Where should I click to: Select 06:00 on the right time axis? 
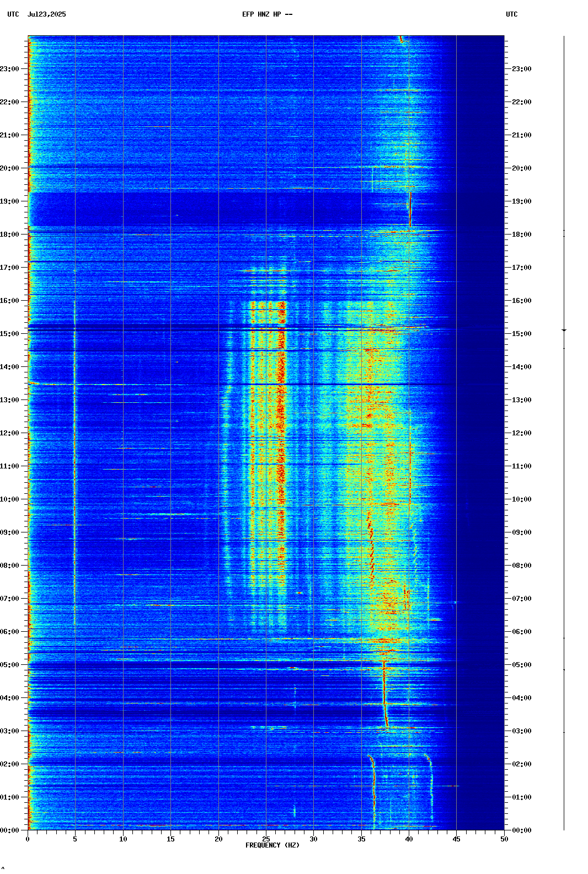pyautogui.click(x=522, y=632)
